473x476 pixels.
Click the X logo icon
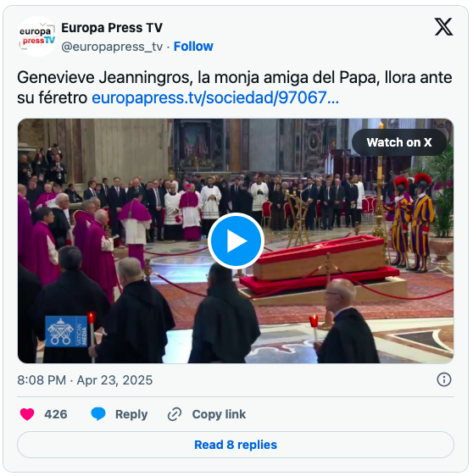point(443,27)
